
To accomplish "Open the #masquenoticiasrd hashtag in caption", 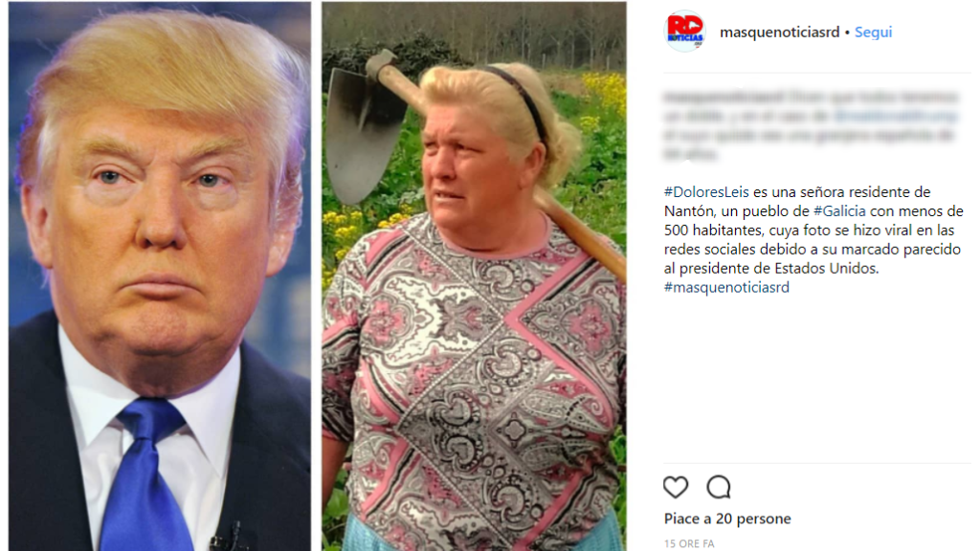I will tap(726, 287).
